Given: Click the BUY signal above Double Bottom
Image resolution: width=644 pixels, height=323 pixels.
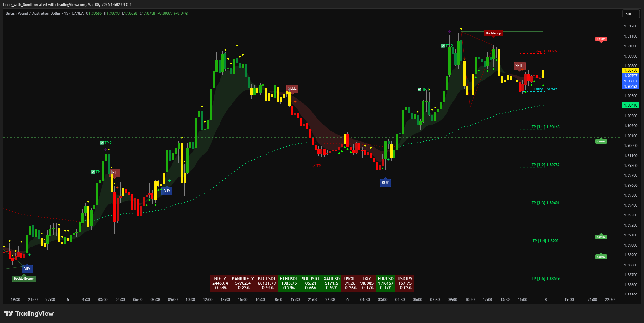Looking at the screenshot, I should coord(27,269).
